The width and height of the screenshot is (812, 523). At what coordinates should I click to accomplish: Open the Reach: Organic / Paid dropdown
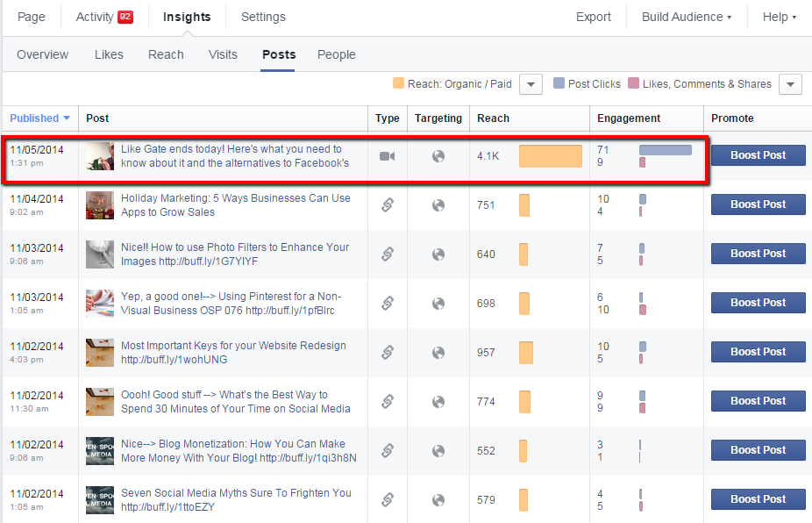[531, 84]
